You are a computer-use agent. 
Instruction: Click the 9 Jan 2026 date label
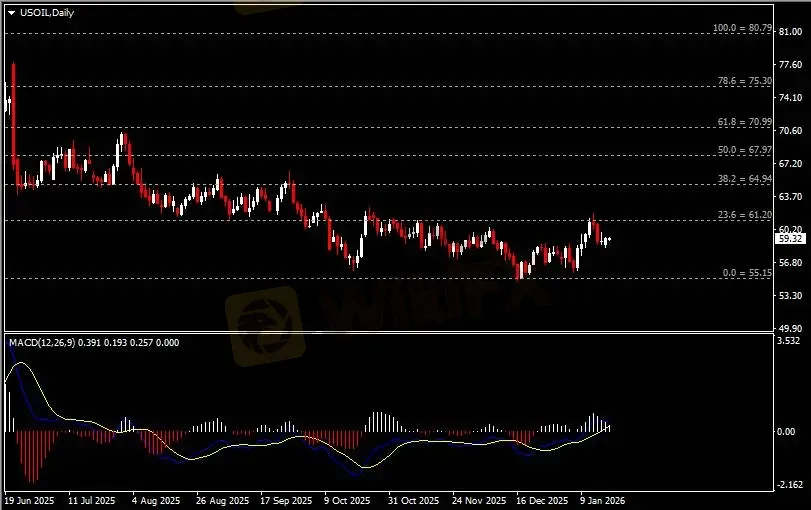click(602, 501)
